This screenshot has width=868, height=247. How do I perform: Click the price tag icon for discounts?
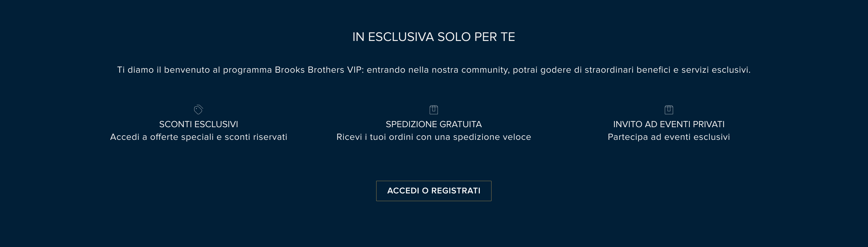(199, 110)
